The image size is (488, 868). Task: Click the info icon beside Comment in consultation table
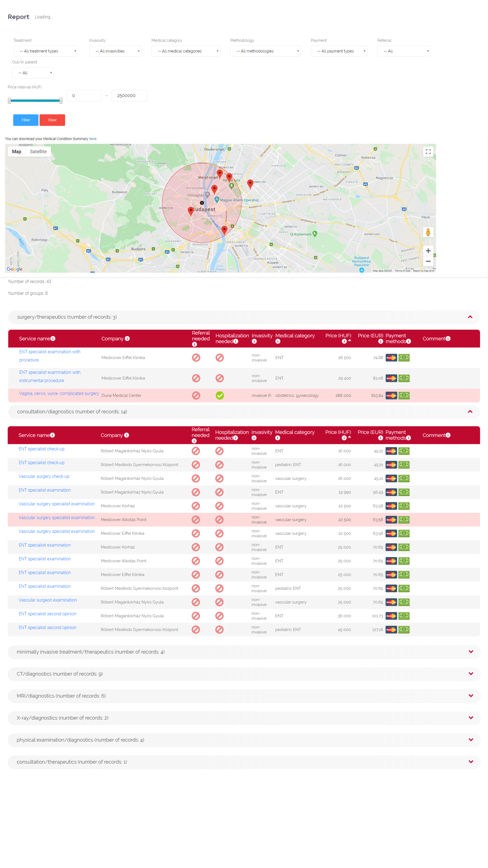(448, 435)
